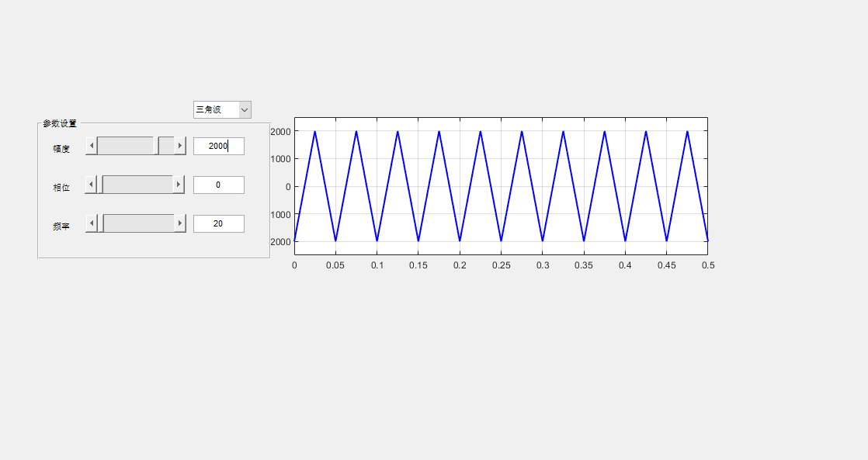Click x-axis tick label 0.25
868x460 pixels.
pos(502,265)
